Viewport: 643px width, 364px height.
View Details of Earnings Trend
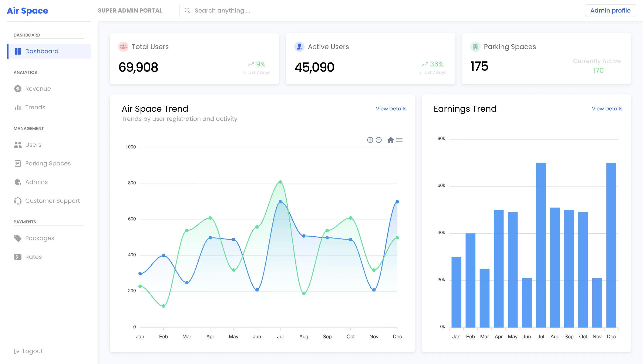pos(607,109)
